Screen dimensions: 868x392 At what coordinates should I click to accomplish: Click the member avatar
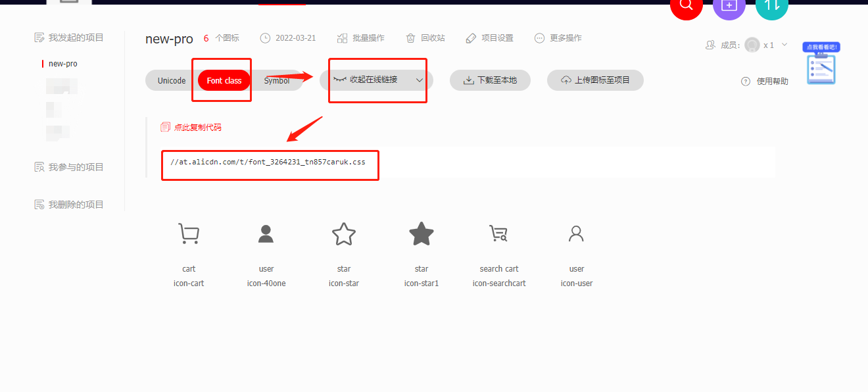click(x=752, y=45)
